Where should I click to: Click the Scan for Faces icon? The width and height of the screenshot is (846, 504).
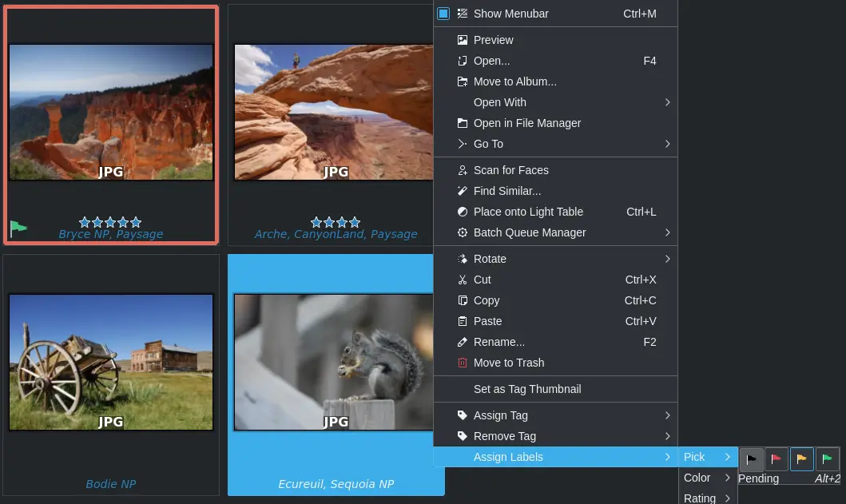point(462,170)
